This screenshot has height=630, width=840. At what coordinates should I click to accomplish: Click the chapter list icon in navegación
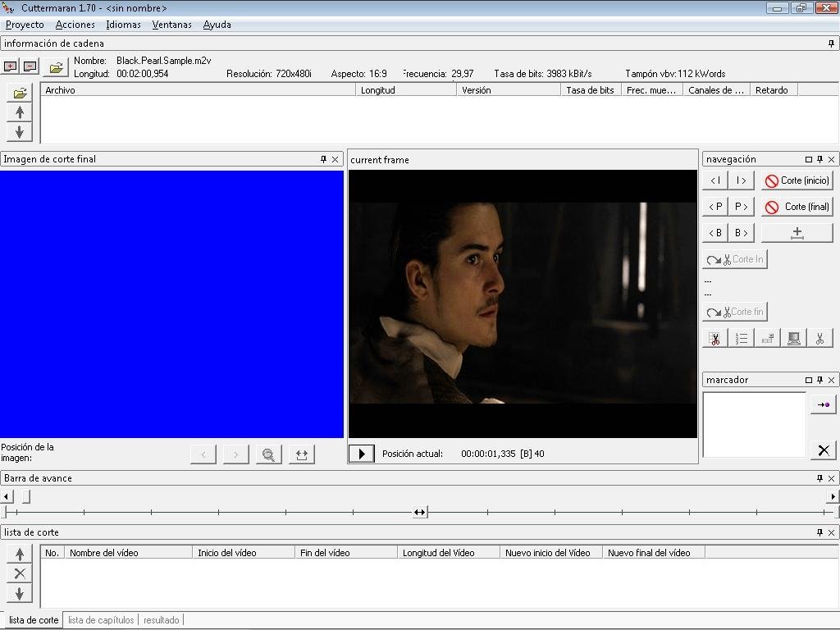[x=742, y=339]
